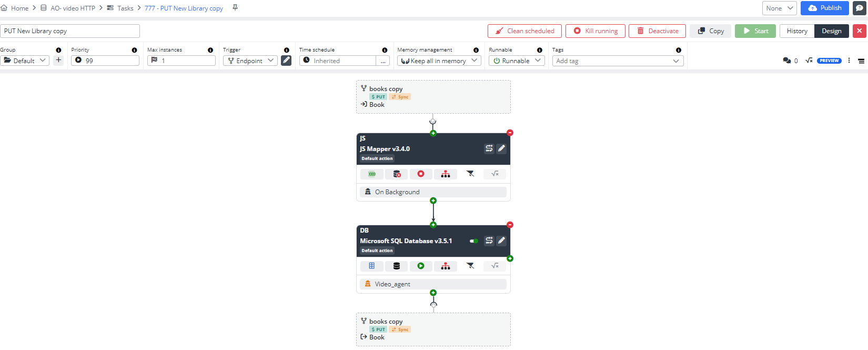Click the green play icon in SQL Database step
The width and height of the screenshot is (868, 350).
click(x=421, y=266)
